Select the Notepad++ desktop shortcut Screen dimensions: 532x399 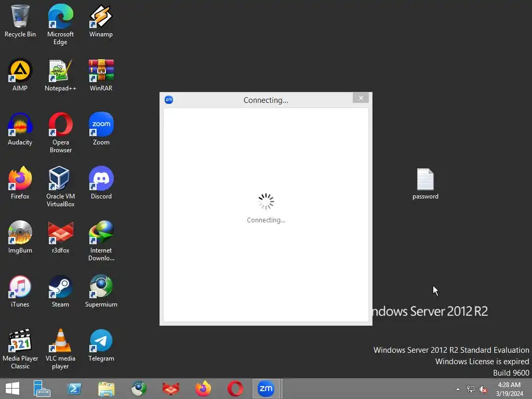tap(60, 75)
